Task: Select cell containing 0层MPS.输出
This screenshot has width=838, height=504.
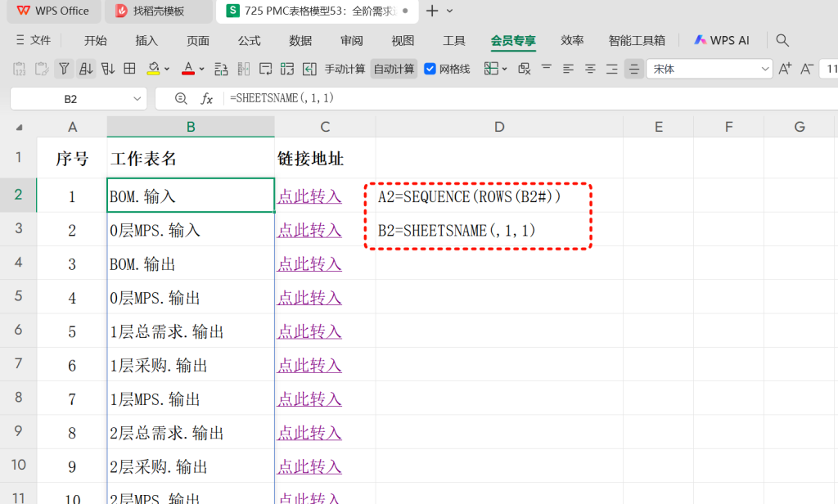Action: (191, 297)
